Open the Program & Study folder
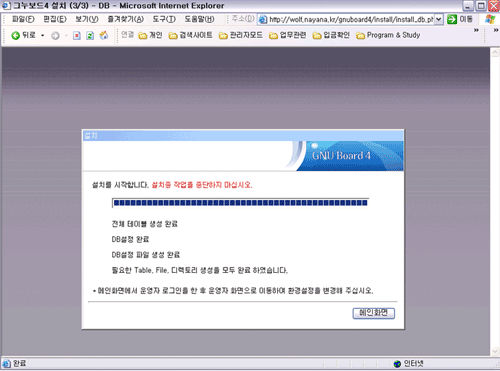500x371 pixels. [388, 35]
